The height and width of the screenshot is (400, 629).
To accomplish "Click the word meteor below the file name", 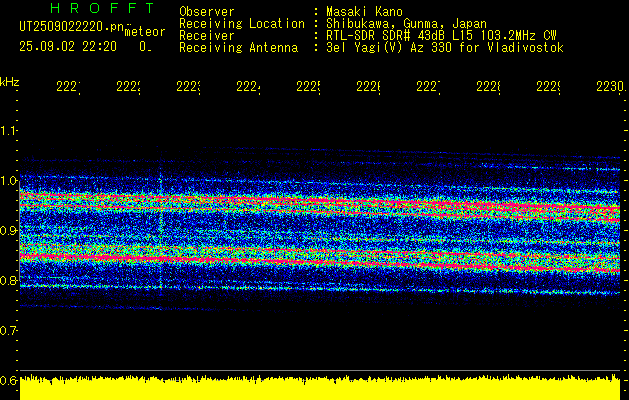I will point(145,32).
